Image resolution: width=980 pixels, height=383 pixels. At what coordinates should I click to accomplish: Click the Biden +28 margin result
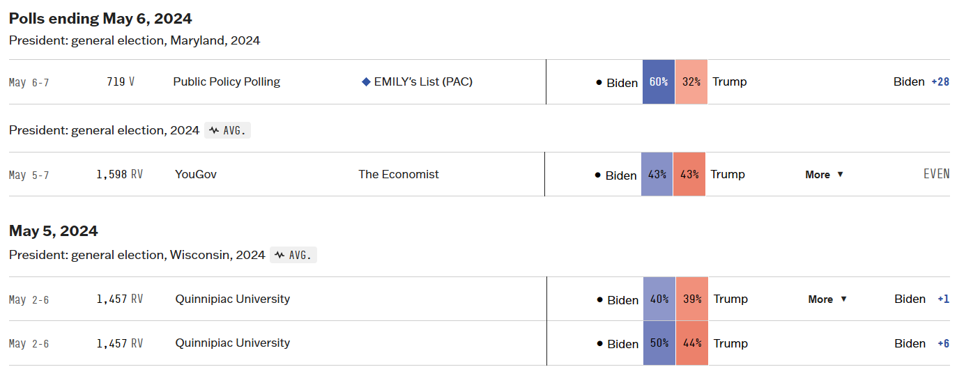tap(921, 81)
